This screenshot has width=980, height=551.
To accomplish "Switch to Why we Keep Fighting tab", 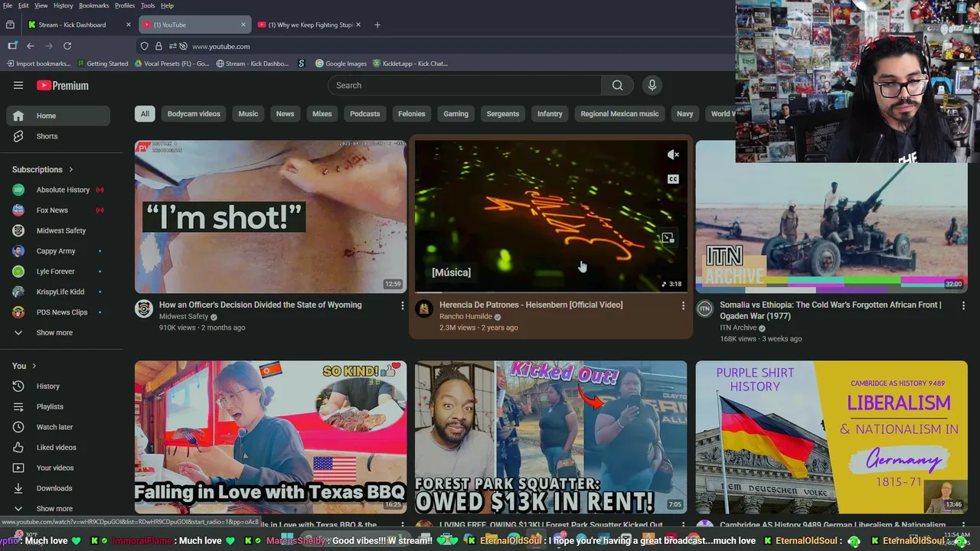I will [x=310, y=24].
